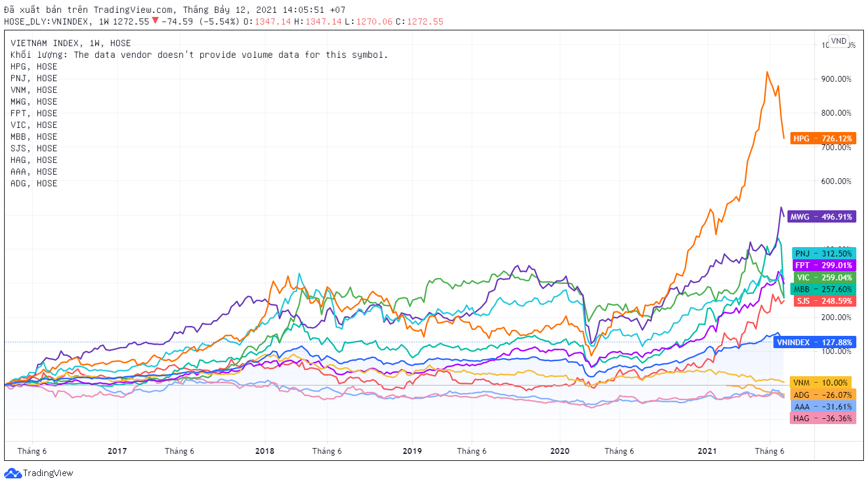Click the 900.00% tick on price axis
Viewport: 868px width, 486px height.
coord(836,79)
